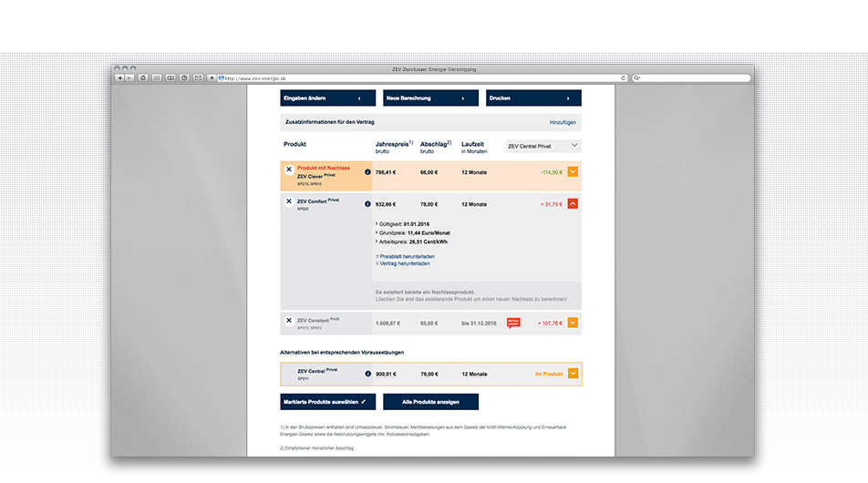Screen dimensions: 868x483
Task: Collapse the ZEV Comfort row details
Action: (x=573, y=204)
